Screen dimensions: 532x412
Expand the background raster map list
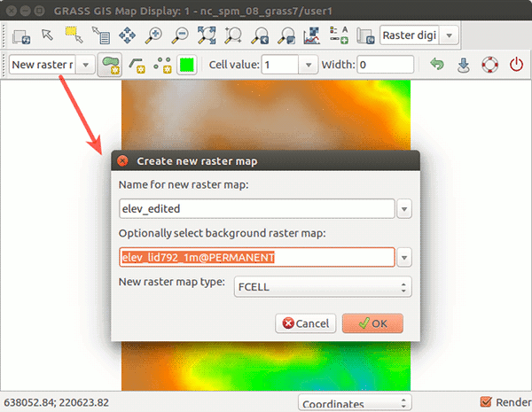(404, 257)
